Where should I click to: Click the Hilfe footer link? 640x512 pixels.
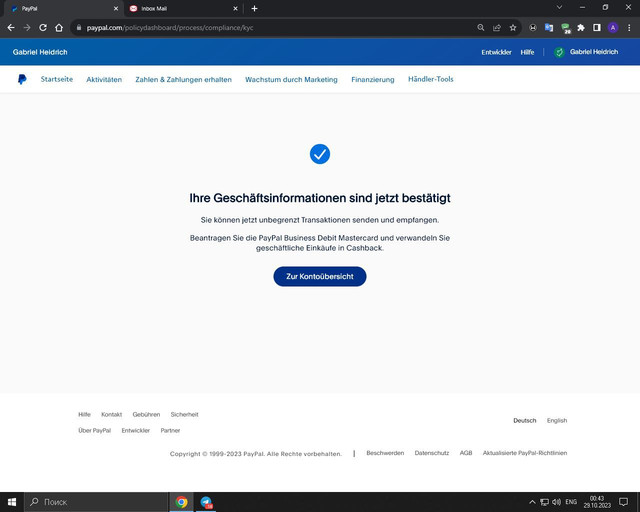84,414
